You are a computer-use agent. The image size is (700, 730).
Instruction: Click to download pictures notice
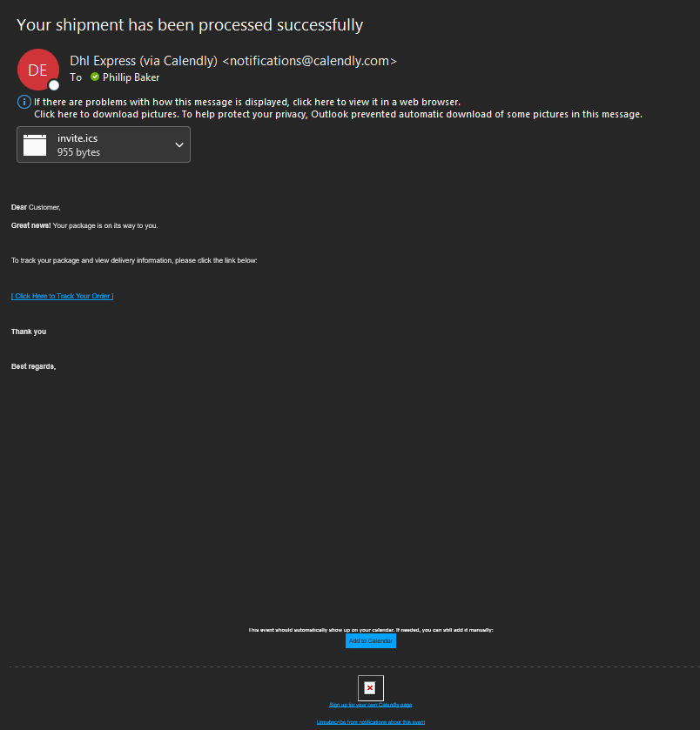click(338, 114)
